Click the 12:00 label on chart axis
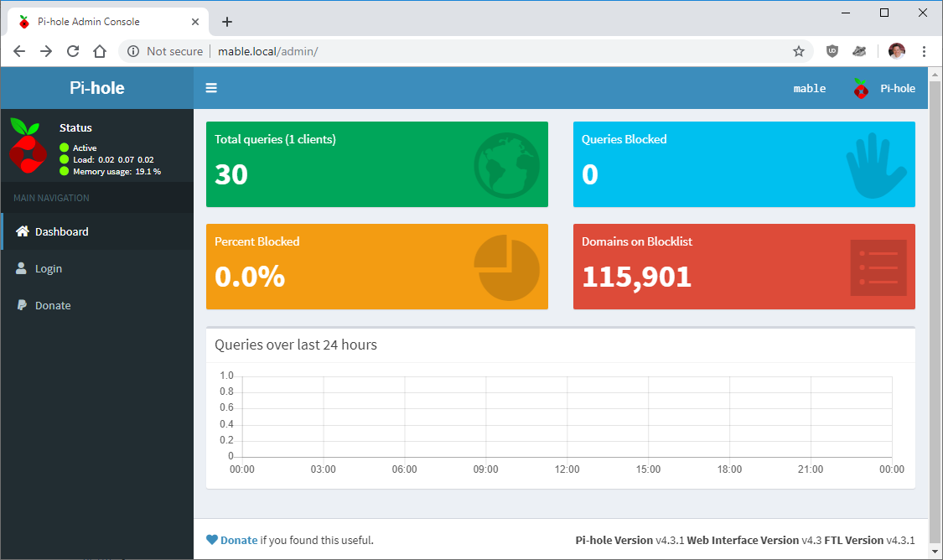This screenshot has width=943, height=560. point(567,469)
